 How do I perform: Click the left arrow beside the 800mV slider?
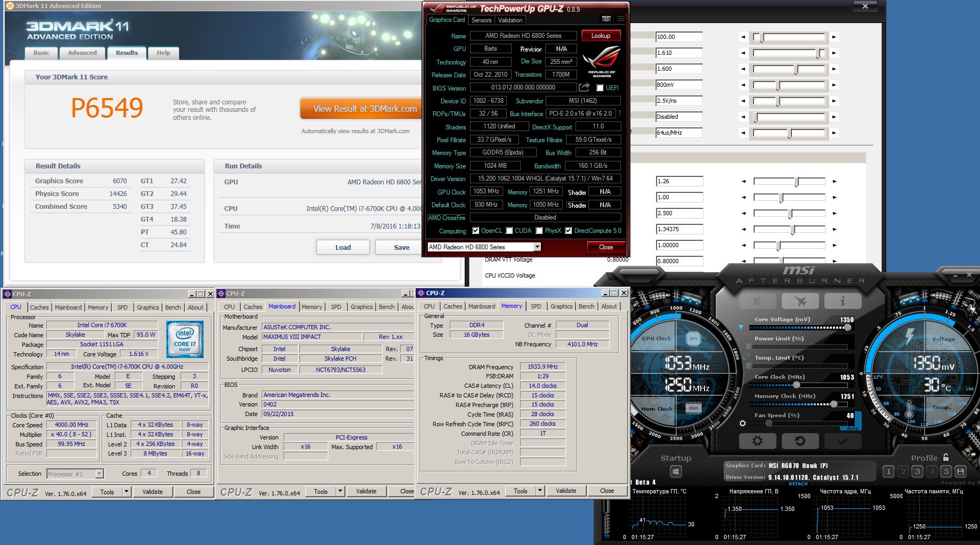coord(743,85)
